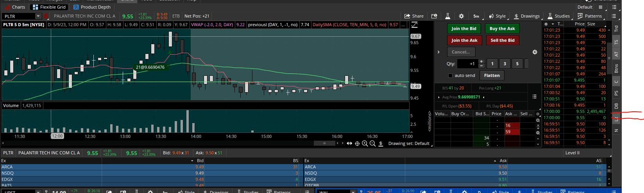Image resolution: width=644 pixels, height=193 pixels.
Task: Click the crosshair pan icon below chart
Action: pyautogui.click(x=357, y=143)
